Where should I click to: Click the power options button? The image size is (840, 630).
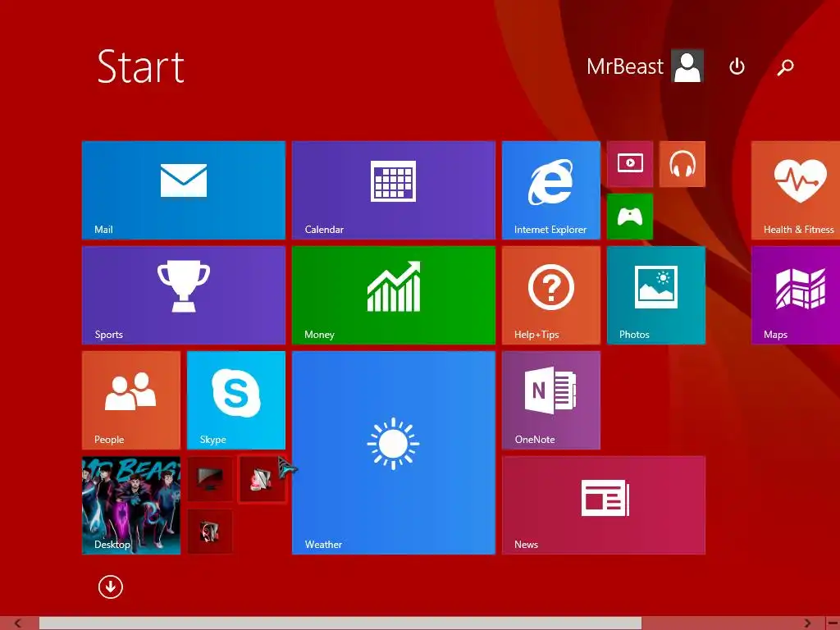737,66
